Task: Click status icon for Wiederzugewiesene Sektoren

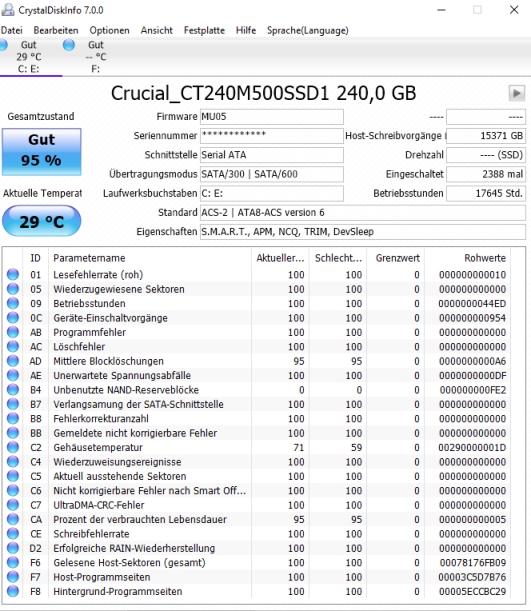Action: [13, 289]
